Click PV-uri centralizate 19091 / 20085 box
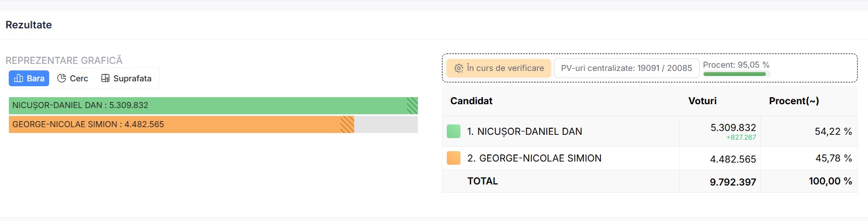This screenshot has height=221, width=868. tap(626, 68)
